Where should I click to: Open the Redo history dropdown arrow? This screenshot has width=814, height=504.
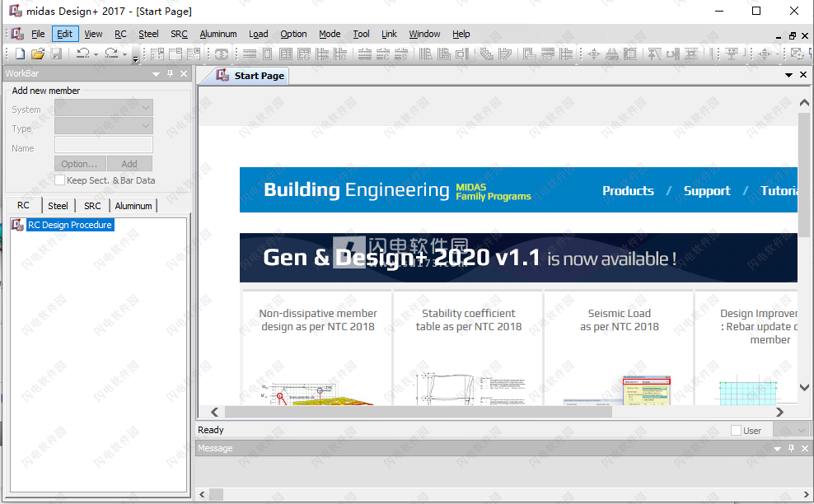124,54
